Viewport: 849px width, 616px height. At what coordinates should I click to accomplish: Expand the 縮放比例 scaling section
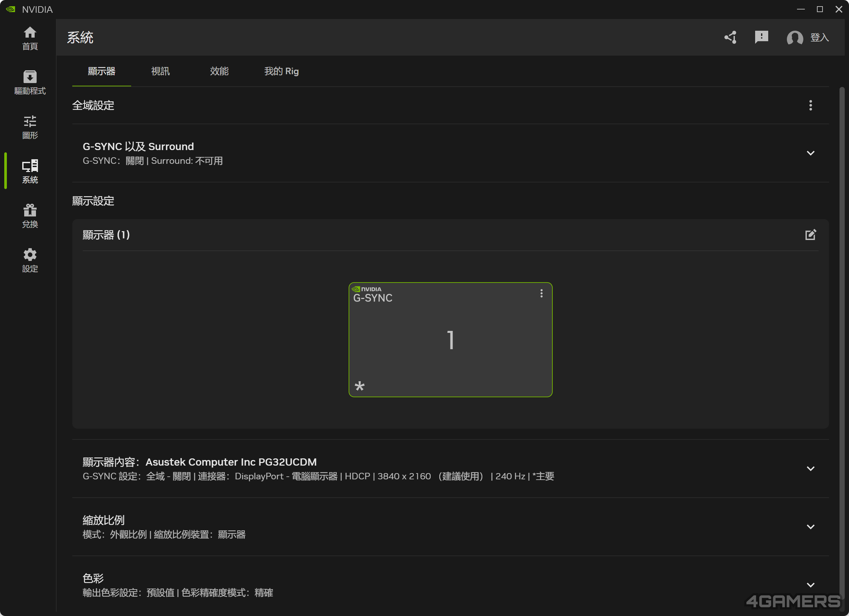coord(810,527)
